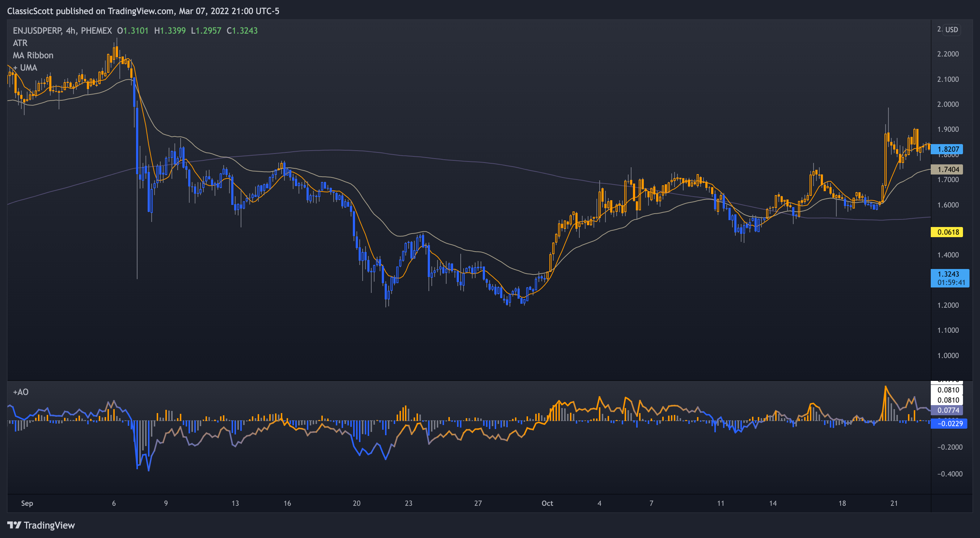Click the ClassicScott published header text
Screen dimensions: 980x538
tap(143, 11)
